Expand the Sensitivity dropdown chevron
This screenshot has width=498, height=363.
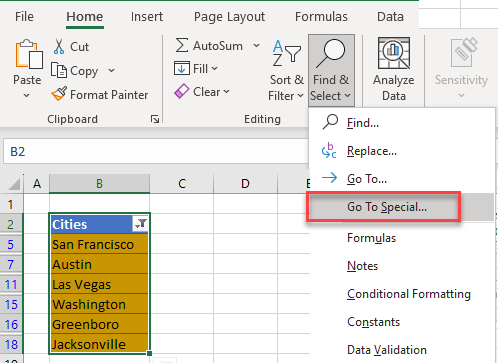tap(461, 96)
